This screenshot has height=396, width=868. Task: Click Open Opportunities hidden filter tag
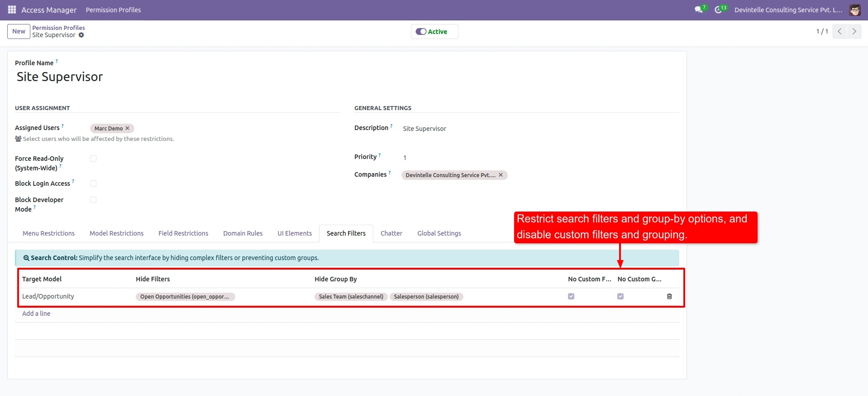coord(185,297)
